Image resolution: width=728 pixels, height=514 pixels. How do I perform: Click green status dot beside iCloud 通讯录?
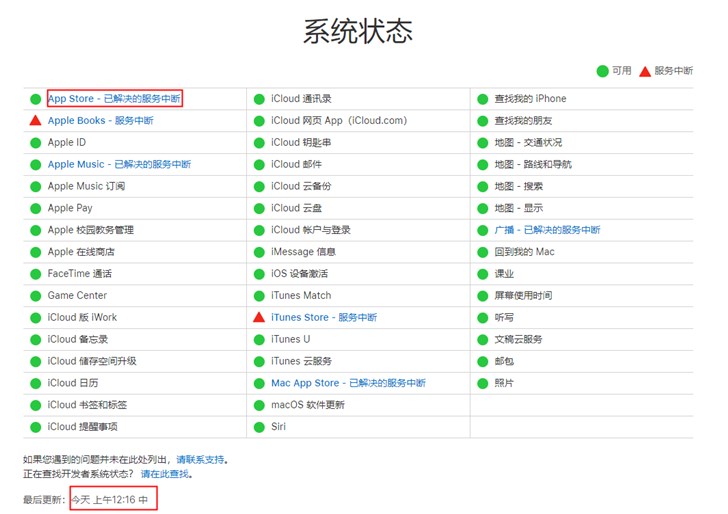click(x=259, y=99)
